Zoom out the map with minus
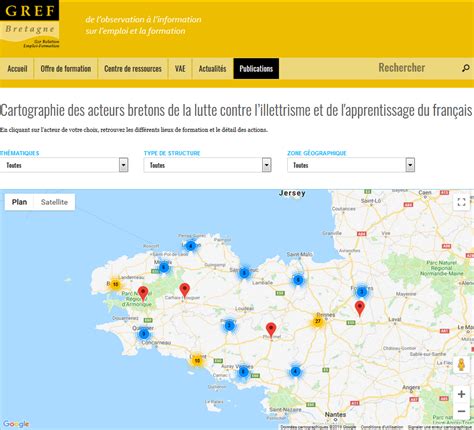474x430 pixels. pyautogui.click(x=461, y=411)
